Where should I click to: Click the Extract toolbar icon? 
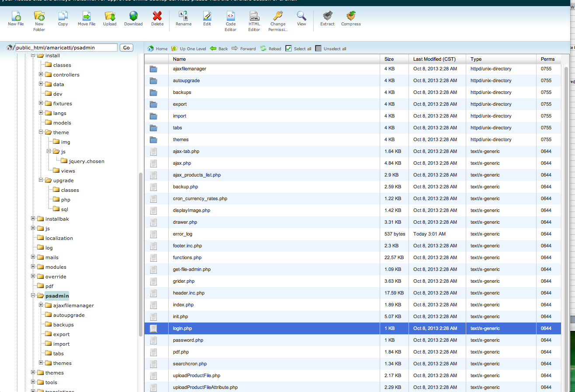(x=327, y=16)
